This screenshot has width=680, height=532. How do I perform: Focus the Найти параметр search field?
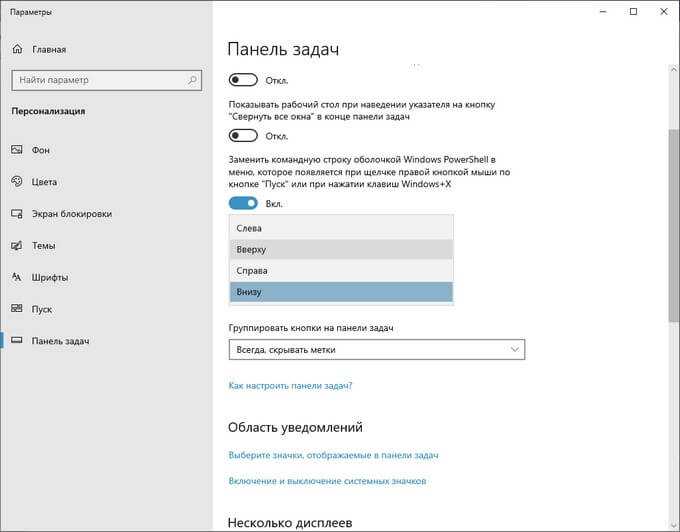(107, 80)
